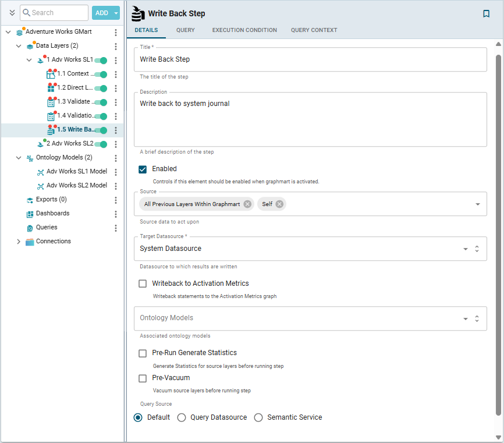Click the Adv Works SL1 Model icon
Screen dimensions: 504x443
coord(41,172)
